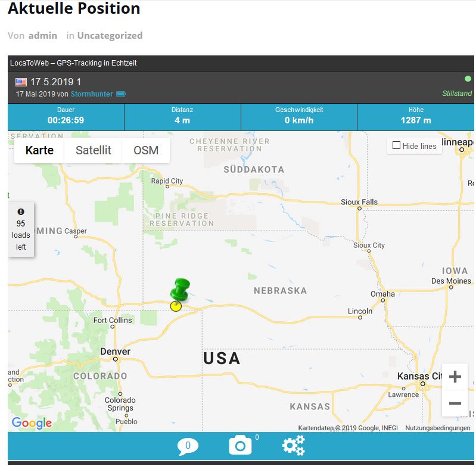Screen dimensions: 476x466
Task: Click the SÜDDAKOTA state label
Action: click(254, 169)
